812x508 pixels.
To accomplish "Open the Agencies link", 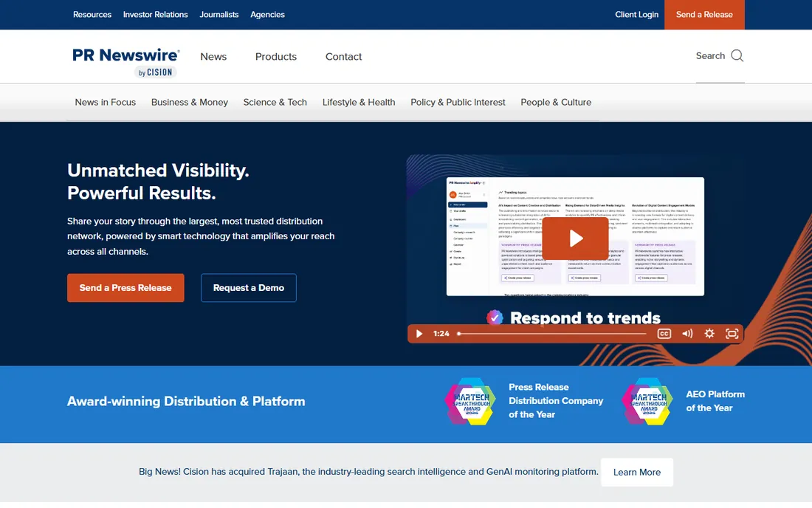I will (x=267, y=15).
